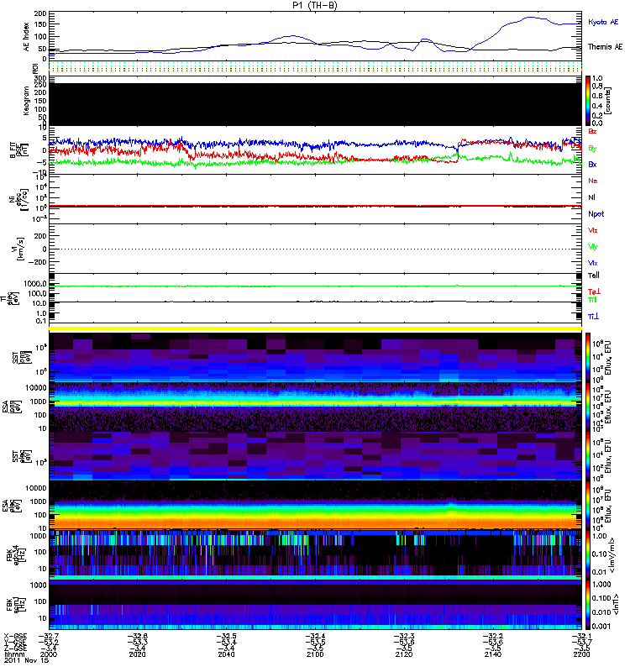Select the green Ti-parallel legend label
The height and width of the screenshot is (672, 630).
coord(592,300)
